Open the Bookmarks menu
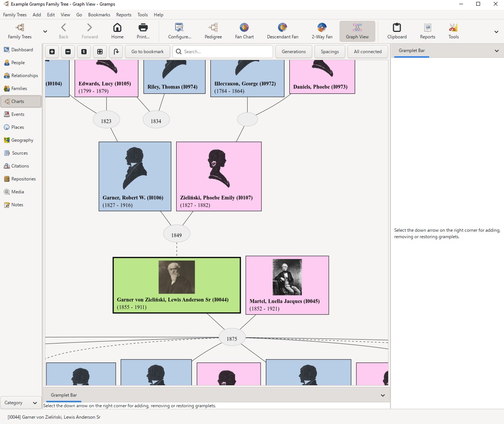Screen dimensions: 504x424 point(99,15)
